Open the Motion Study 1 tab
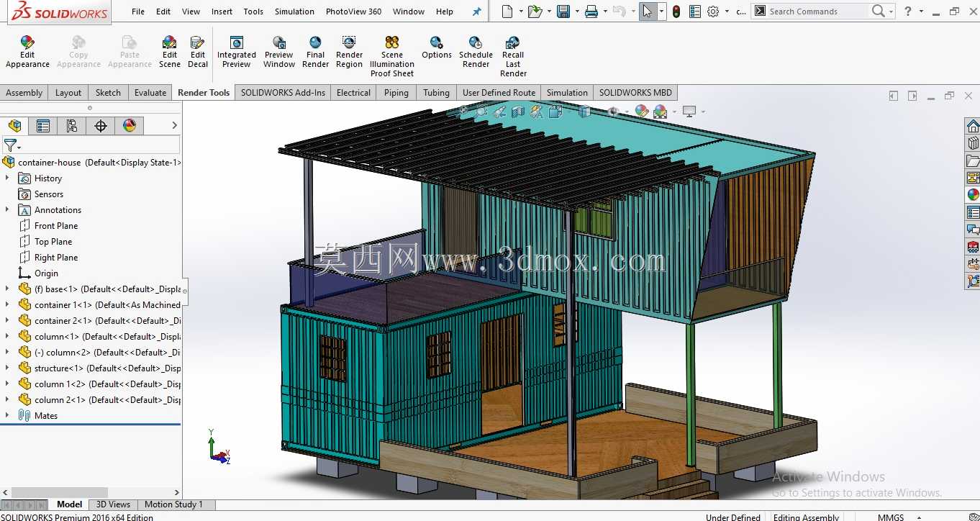980x521 pixels. (x=173, y=504)
